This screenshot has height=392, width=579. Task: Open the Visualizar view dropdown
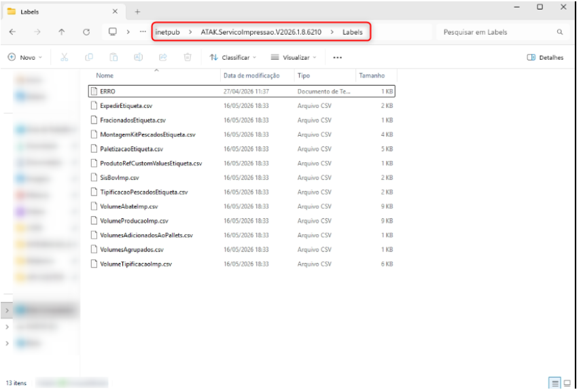tap(294, 58)
